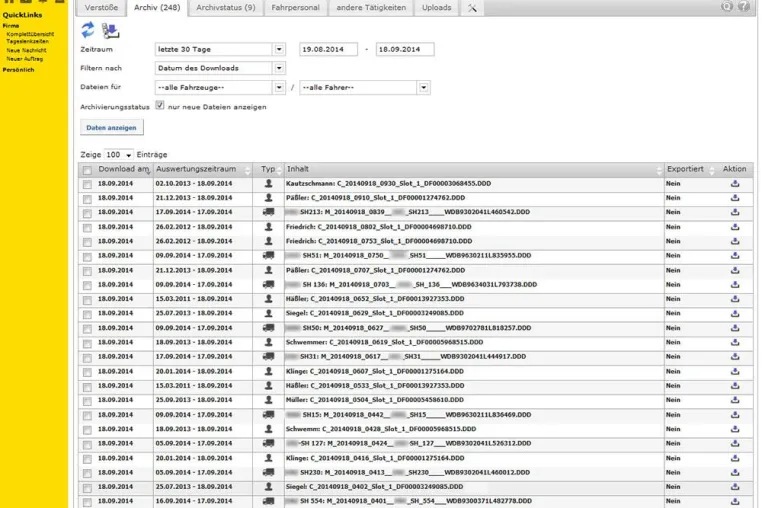Click the 'Daten anzeigen' button
This screenshot has height=508, width=762.
(111, 127)
